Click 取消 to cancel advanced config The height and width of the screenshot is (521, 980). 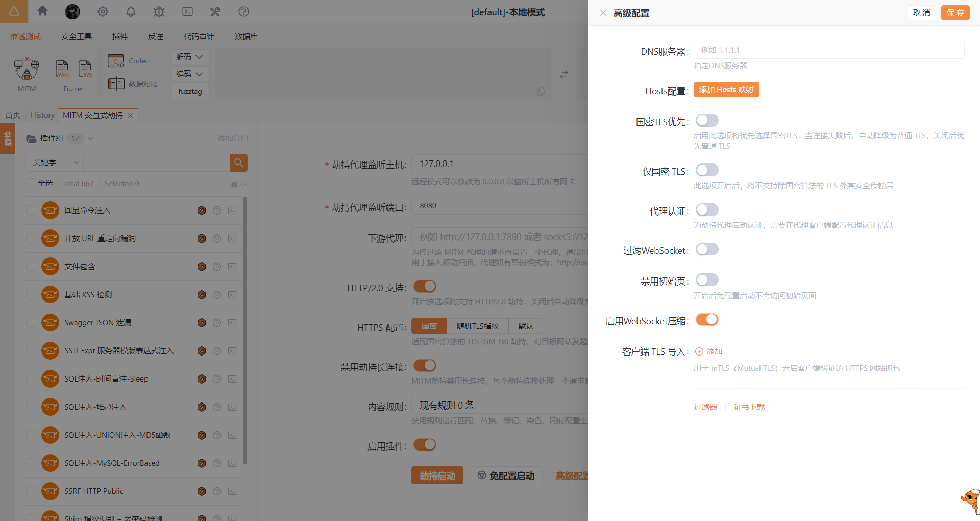coord(921,13)
